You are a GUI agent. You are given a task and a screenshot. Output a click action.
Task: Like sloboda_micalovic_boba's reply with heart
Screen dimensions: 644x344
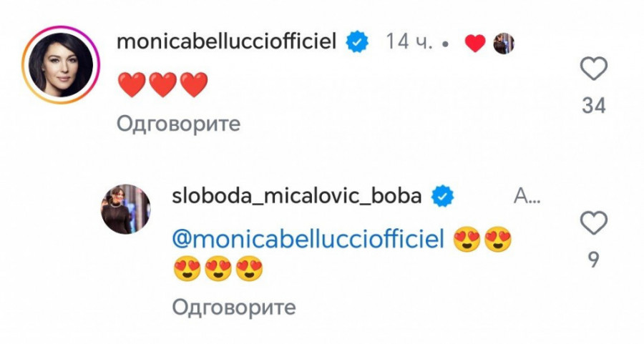pyautogui.click(x=593, y=225)
